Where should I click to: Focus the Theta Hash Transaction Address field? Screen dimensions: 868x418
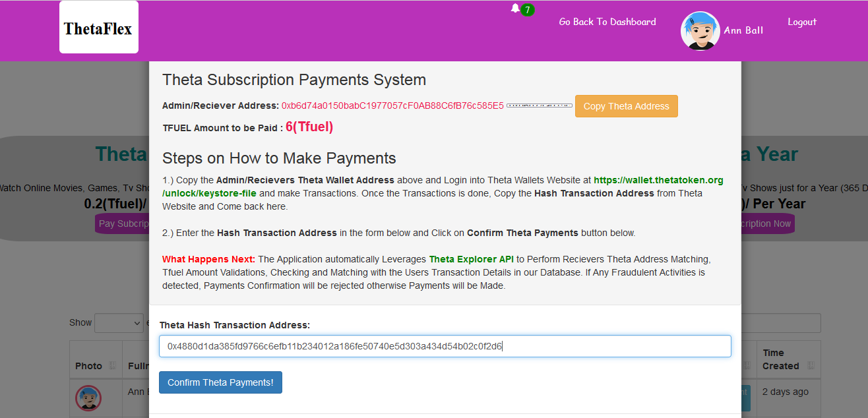click(445, 346)
